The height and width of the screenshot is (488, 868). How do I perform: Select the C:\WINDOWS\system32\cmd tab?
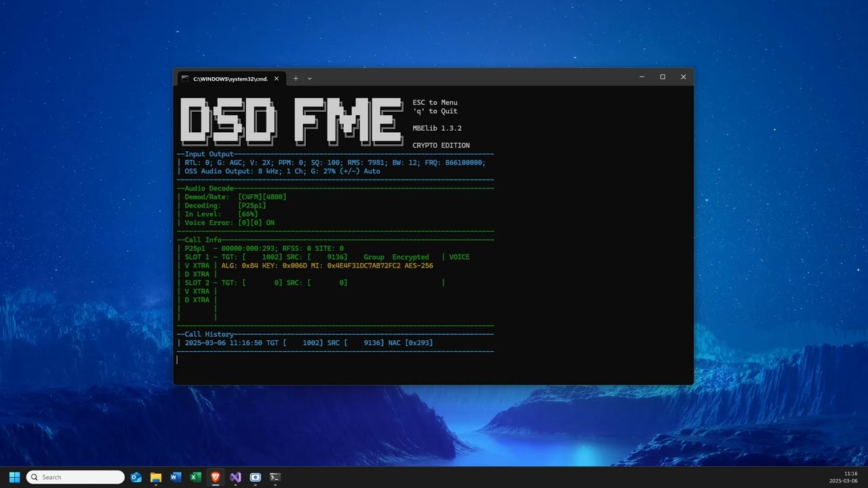231,79
